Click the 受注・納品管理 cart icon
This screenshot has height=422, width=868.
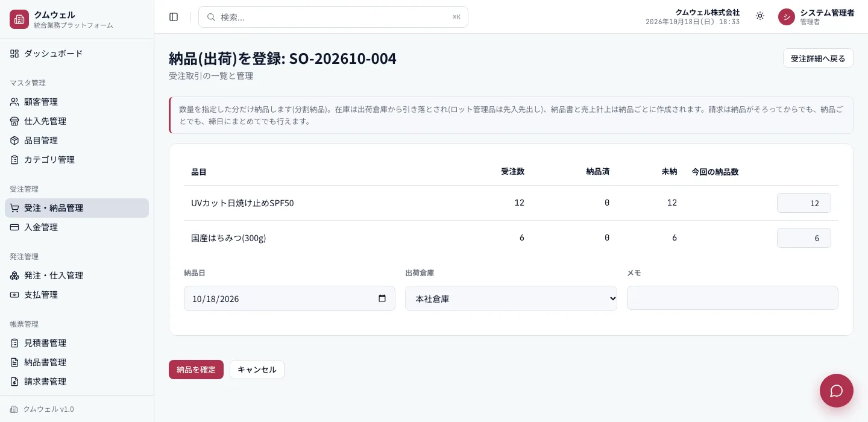click(x=14, y=208)
